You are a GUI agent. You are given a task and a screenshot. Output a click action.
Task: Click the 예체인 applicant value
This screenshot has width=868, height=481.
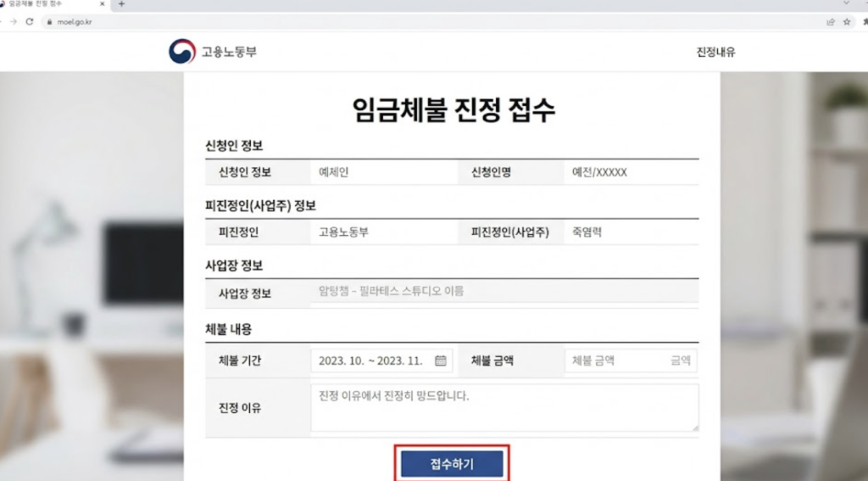pyautogui.click(x=333, y=172)
